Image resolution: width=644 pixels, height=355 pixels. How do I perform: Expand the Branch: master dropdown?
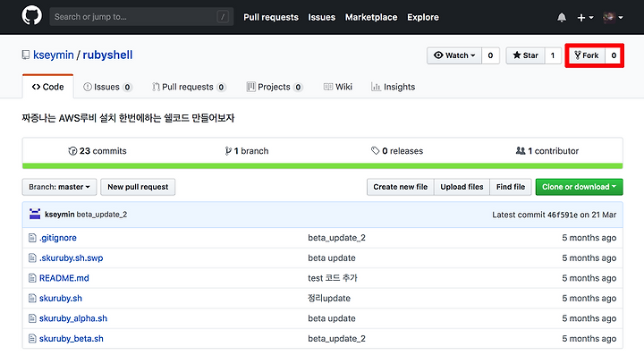(x=60, y=187)
